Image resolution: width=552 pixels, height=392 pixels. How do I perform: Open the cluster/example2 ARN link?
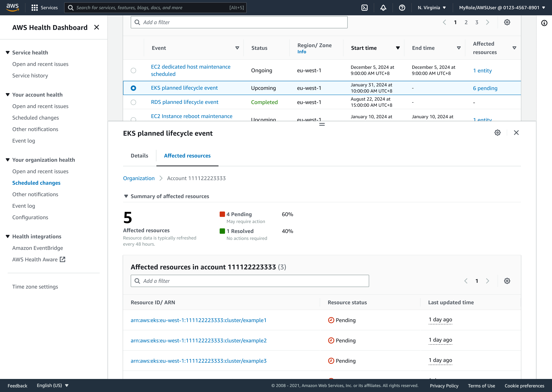pyautogui.click(x=199, y=340)
